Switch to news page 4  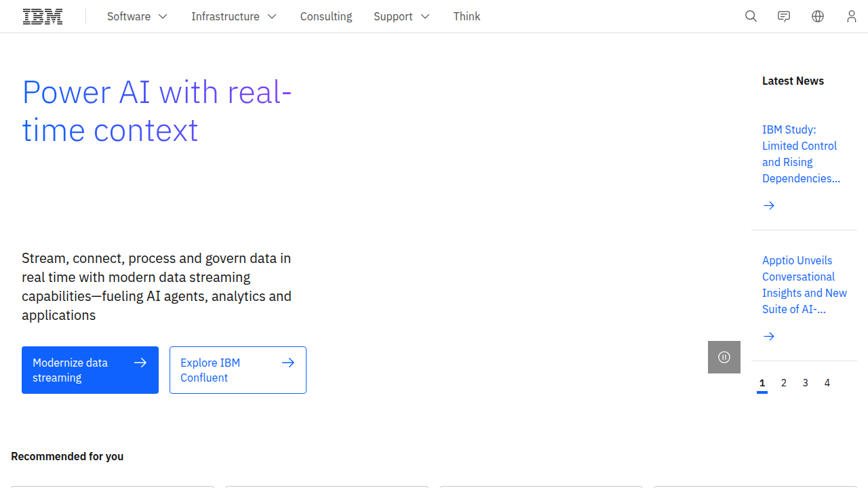tap(827, 384)
